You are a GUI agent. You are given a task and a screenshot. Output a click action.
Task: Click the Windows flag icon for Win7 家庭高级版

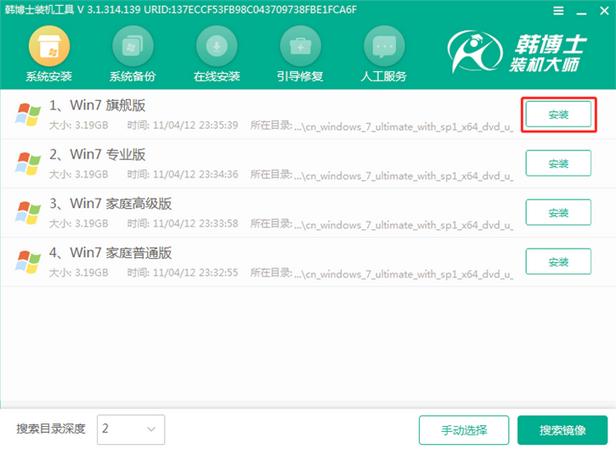[x=27, y=212]
